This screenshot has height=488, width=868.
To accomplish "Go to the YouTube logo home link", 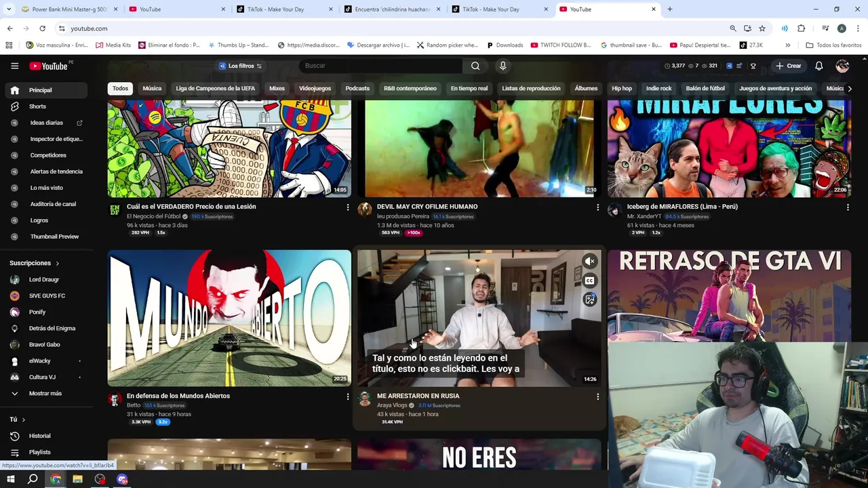I will pos(48,66).
